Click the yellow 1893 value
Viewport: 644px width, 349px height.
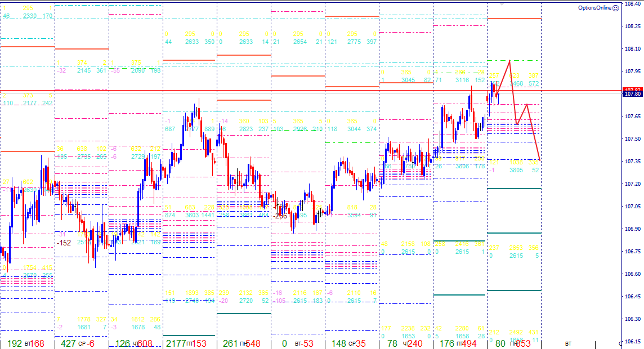(192, 293)
